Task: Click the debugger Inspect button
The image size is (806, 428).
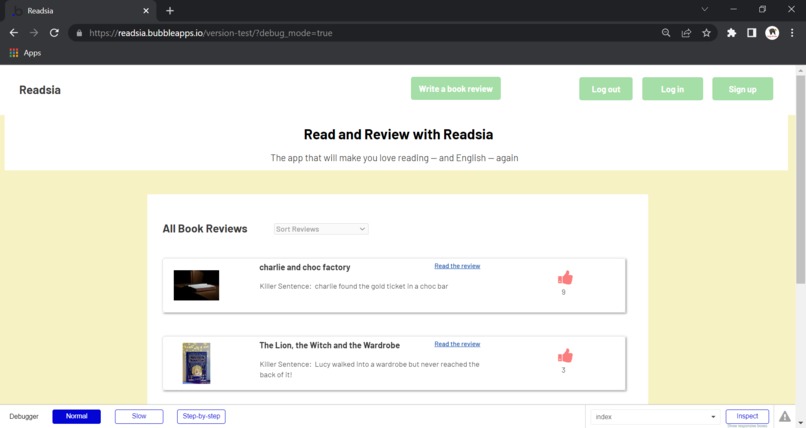Action: (x=747, y=416)
